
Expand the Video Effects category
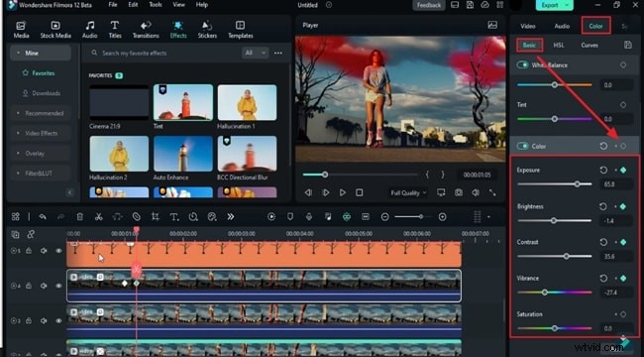pos(41,133)
